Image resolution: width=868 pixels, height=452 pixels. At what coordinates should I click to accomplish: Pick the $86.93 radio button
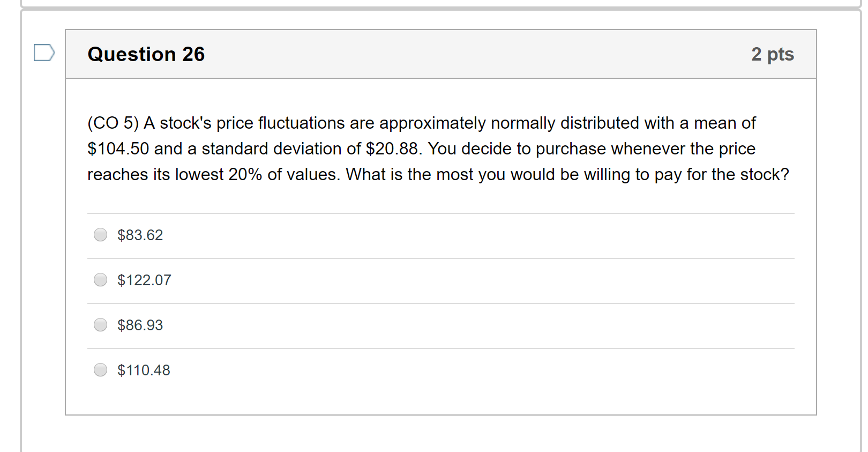click(x=100, y=325)
